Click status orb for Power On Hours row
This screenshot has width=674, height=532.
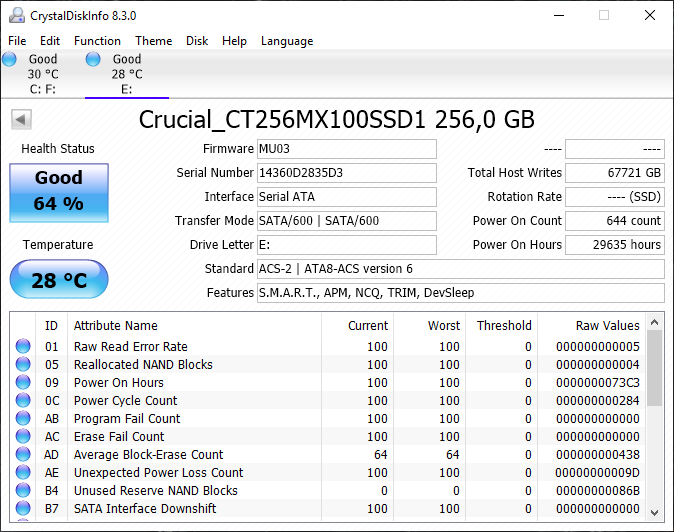tap(23, 382)
